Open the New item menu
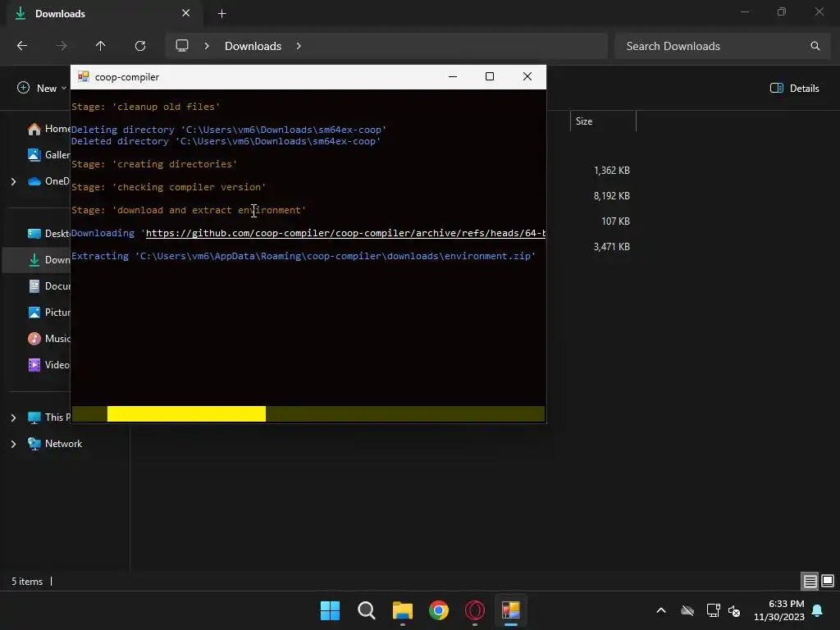This screenshot has height=630, width=840. click(42, 89)
